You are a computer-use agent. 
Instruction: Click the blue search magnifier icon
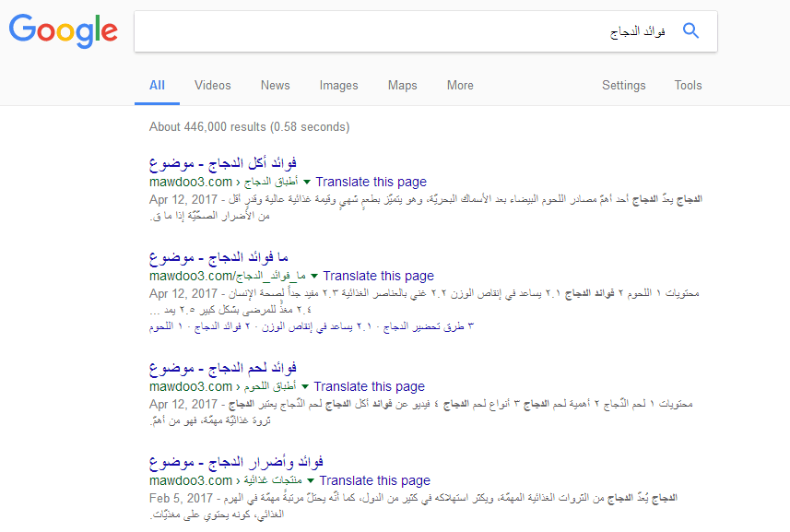coord(690,30)
